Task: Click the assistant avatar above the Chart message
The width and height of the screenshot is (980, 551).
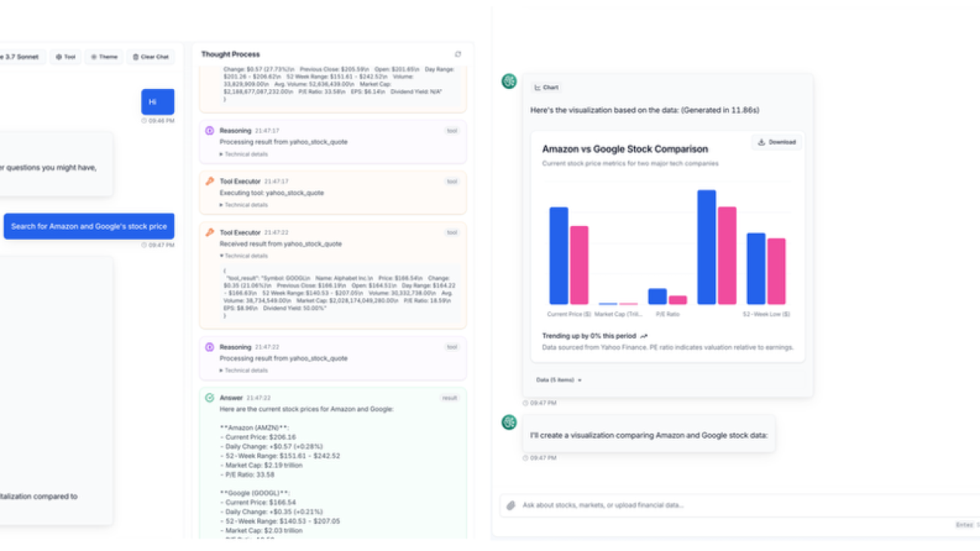Action: pyautogui.click(x=510, y=81)
